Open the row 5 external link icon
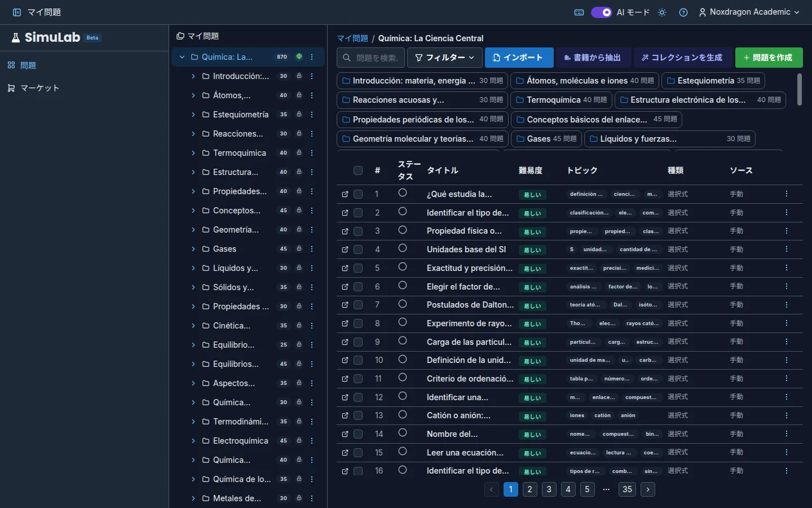The width and height of the screenshot is (812, 508). pos(345,268)
